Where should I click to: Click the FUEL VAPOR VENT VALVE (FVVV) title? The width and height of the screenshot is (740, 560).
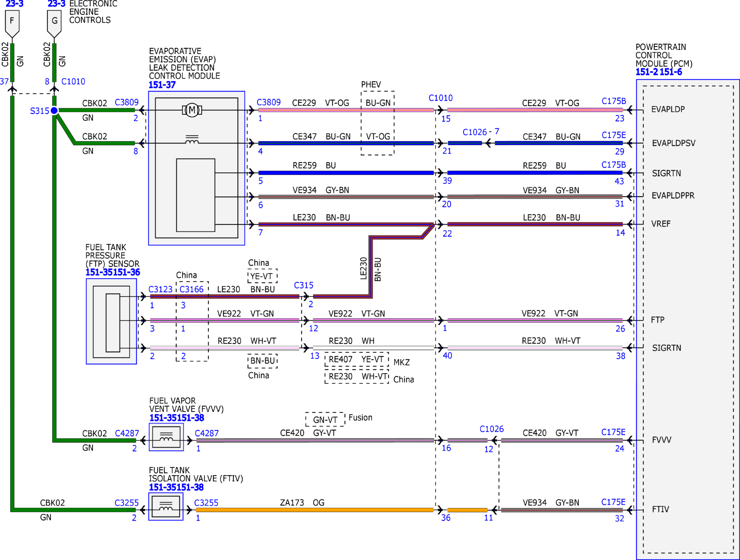187,405
